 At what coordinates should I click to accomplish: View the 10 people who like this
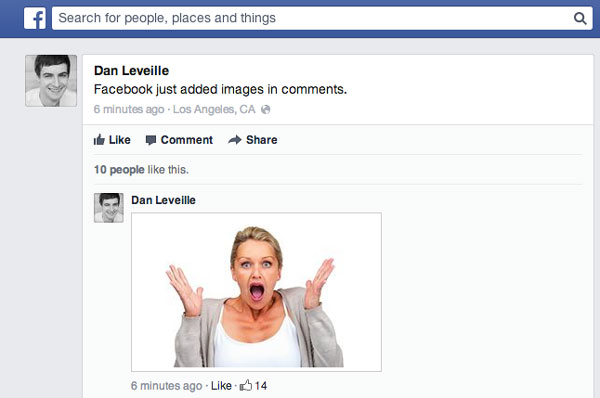[119, 170]
